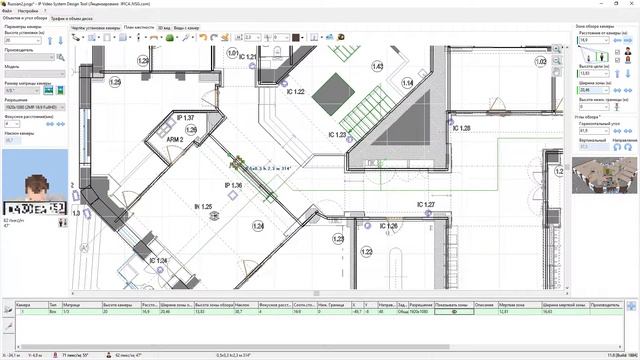Click the Мертвая зона column header

[x=520, y=305]
